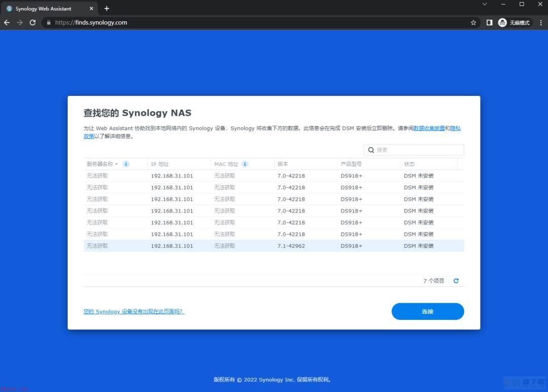Image resolution: width=548 pixels, height=392 pixels.
Task: Click DS918+ in the 7.1-42962 row
Action: 351,246
